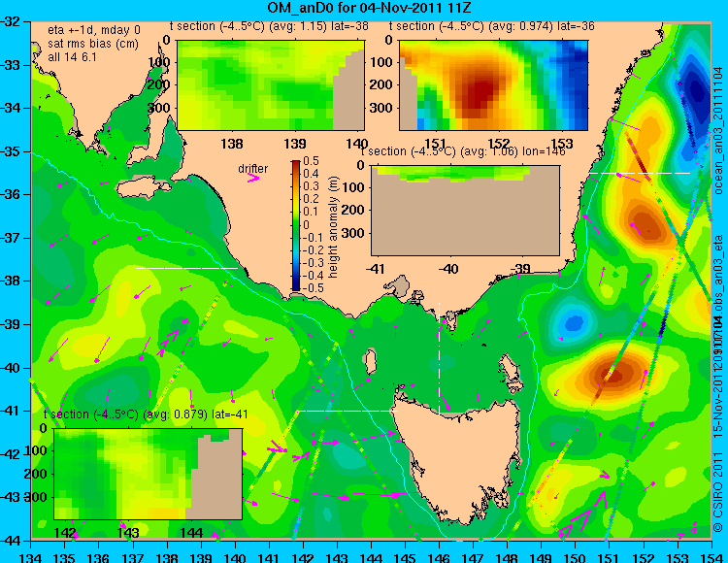Click the 143 tick in lat=-41 inset
The width and height of the screenshot is (728, 563).
[128, 532]
